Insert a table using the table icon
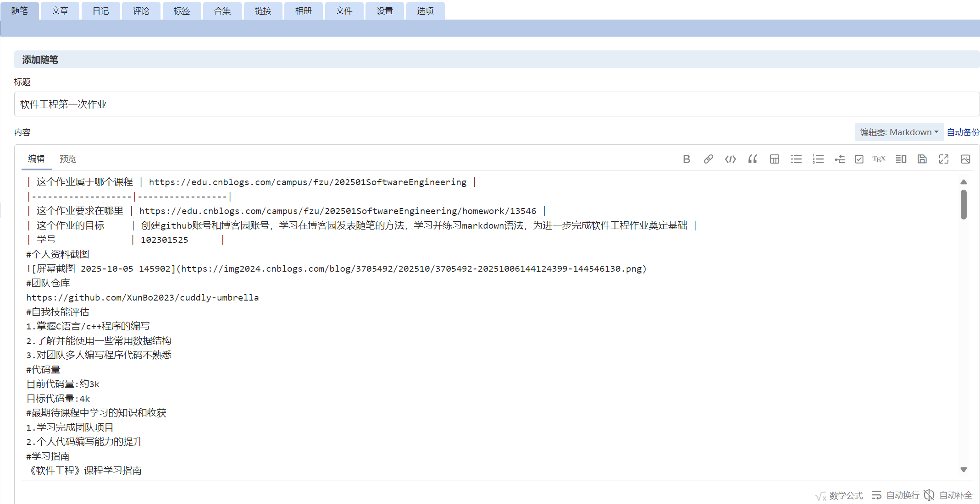Image resolution: width=980 pixels, height=504 pixels. point(774,159)
